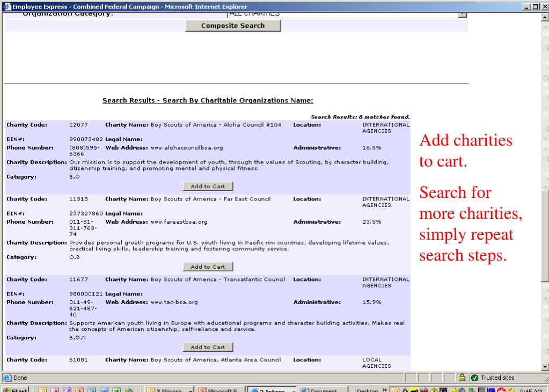The width and height of the screenshot is (549, 392).
Task: Click name Boy Scouts of America - Transatlantic Council
Action: tap(218, 279)
